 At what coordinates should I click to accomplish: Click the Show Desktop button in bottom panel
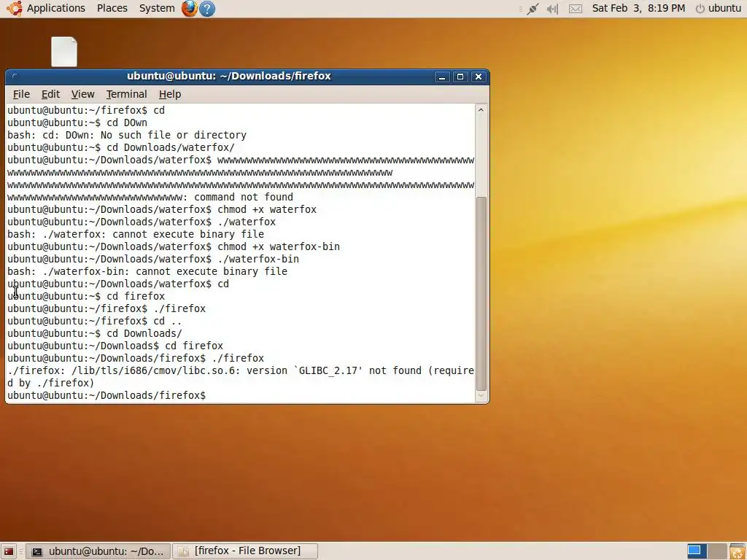coord(9,551)
